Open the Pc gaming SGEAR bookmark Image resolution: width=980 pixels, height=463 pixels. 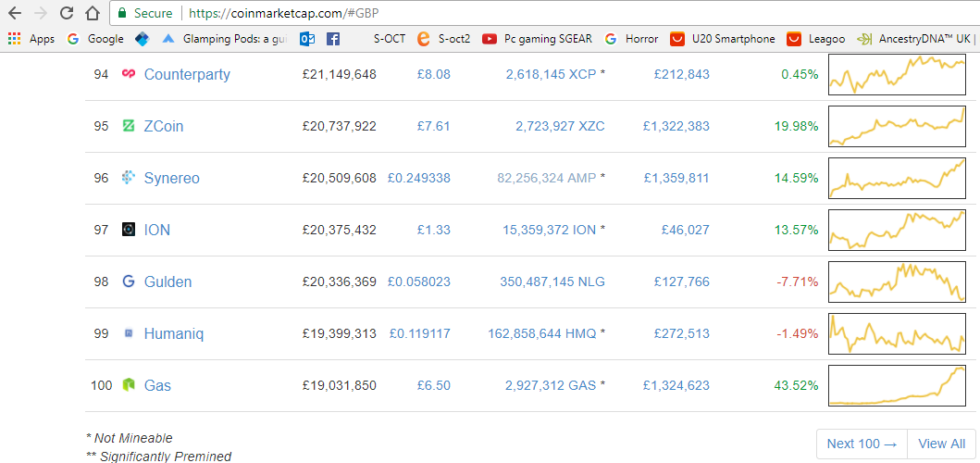[537, 39]
